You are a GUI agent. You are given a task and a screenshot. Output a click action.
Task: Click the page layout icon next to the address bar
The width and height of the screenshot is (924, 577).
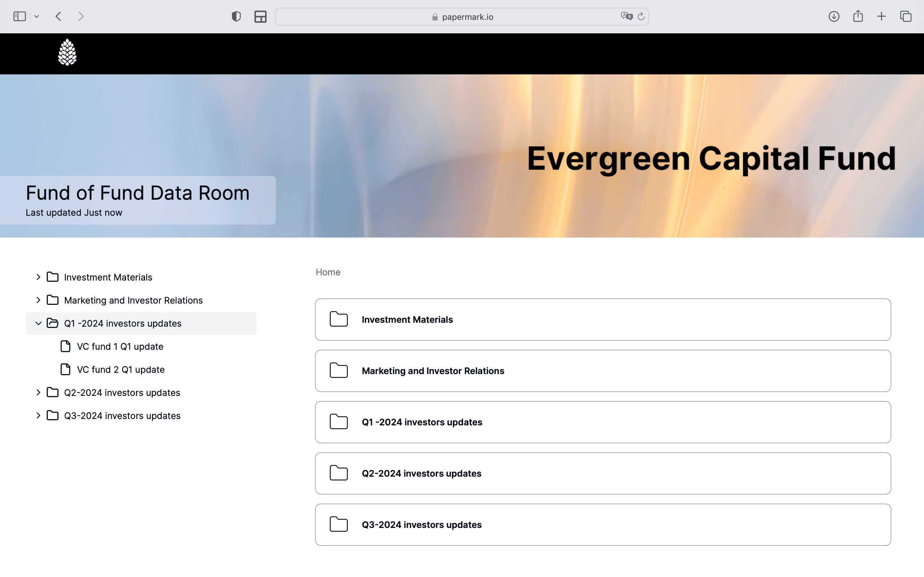pos(261,16)
